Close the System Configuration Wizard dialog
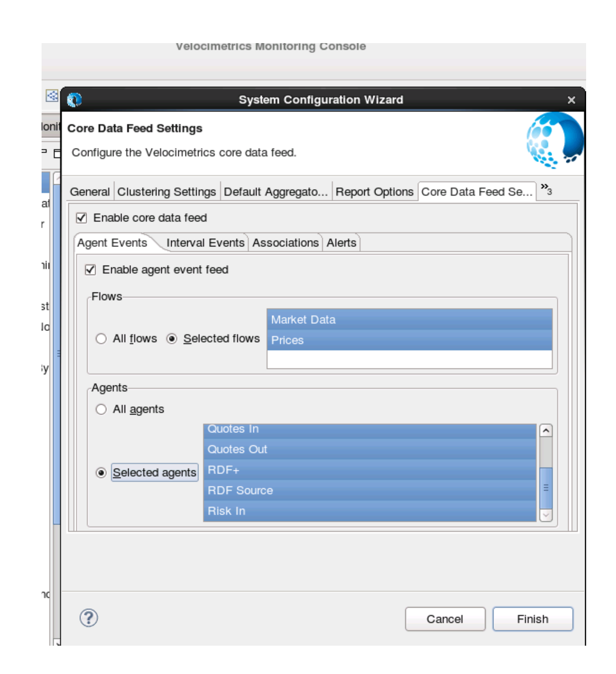The width and height of the screenshot is (616, 674). (x=572, y=100)
